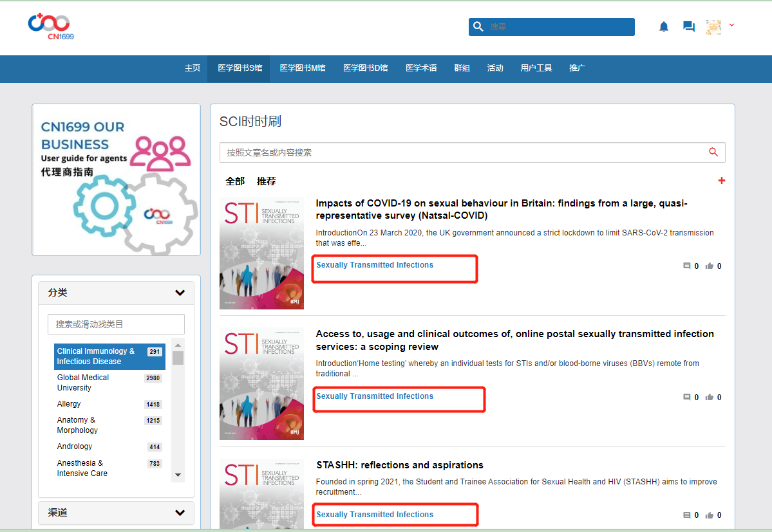Open the notifications bell
This screenshot has height=532, width=772.
(664, 26)
